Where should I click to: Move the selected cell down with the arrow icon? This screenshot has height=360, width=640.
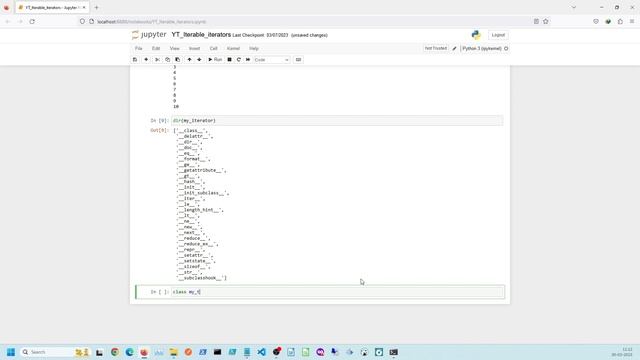tap(199, 60)
